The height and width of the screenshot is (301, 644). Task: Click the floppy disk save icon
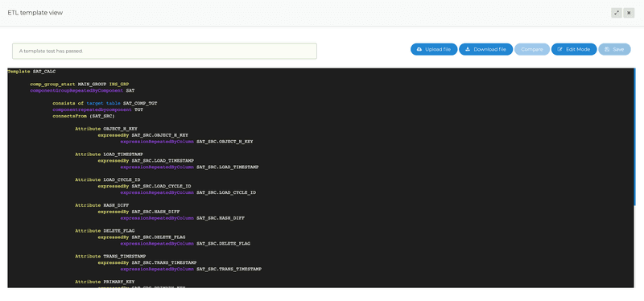tap(607, 49)
